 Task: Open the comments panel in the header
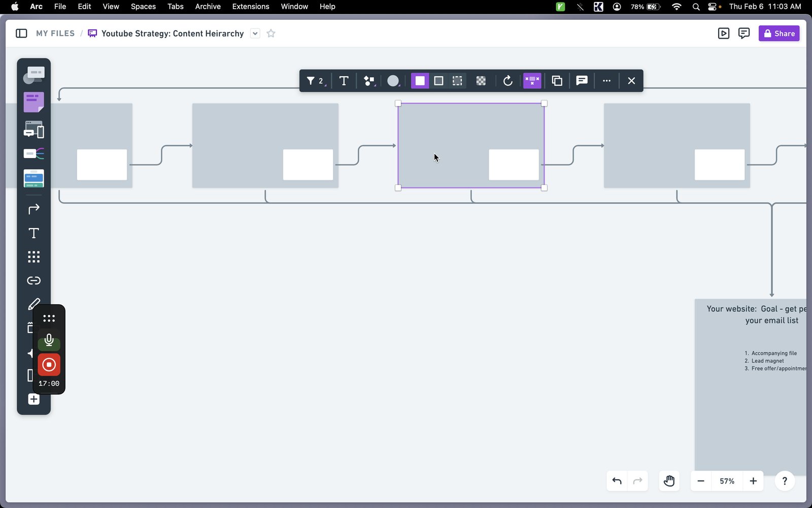pos(744,34)
